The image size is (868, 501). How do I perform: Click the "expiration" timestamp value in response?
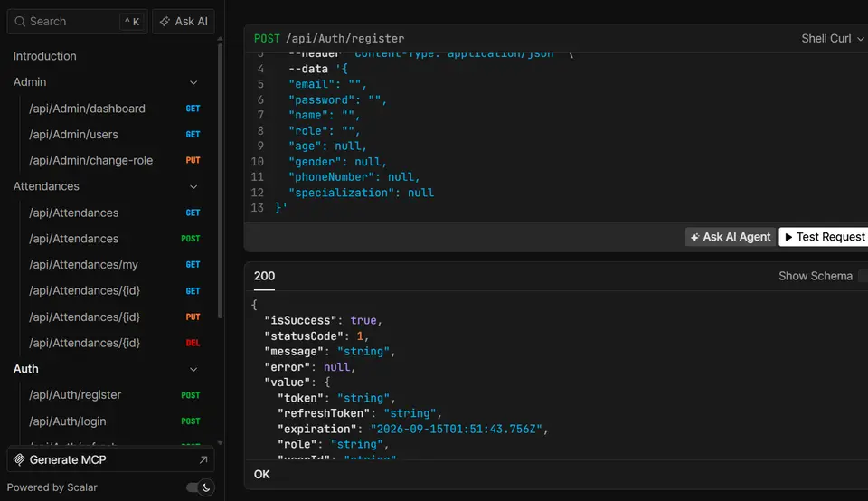(x=456, y=429)
